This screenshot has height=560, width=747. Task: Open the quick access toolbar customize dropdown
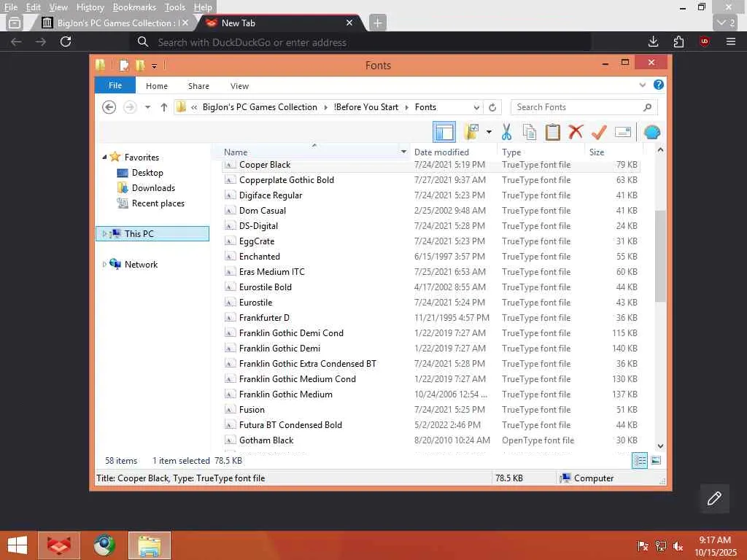(154, 66)
